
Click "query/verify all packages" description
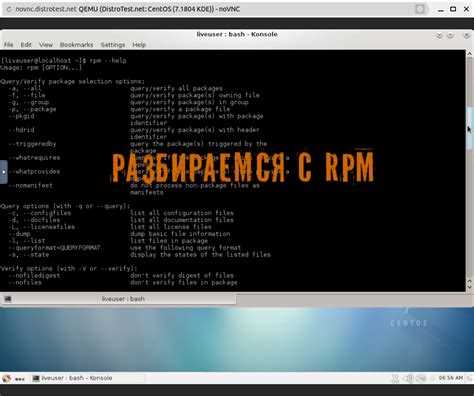[176, 88]
